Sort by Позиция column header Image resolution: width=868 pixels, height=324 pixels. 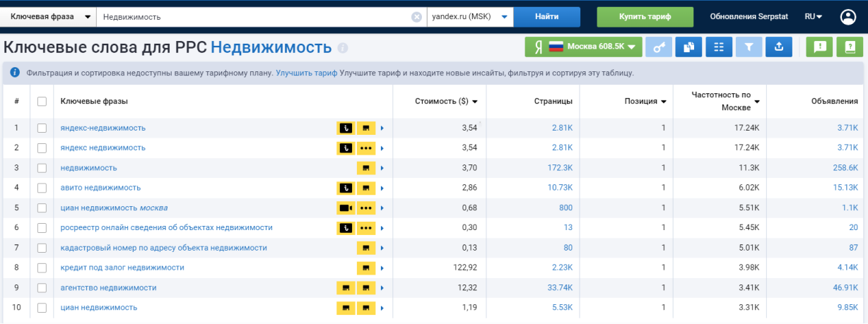tap(645, 102)
